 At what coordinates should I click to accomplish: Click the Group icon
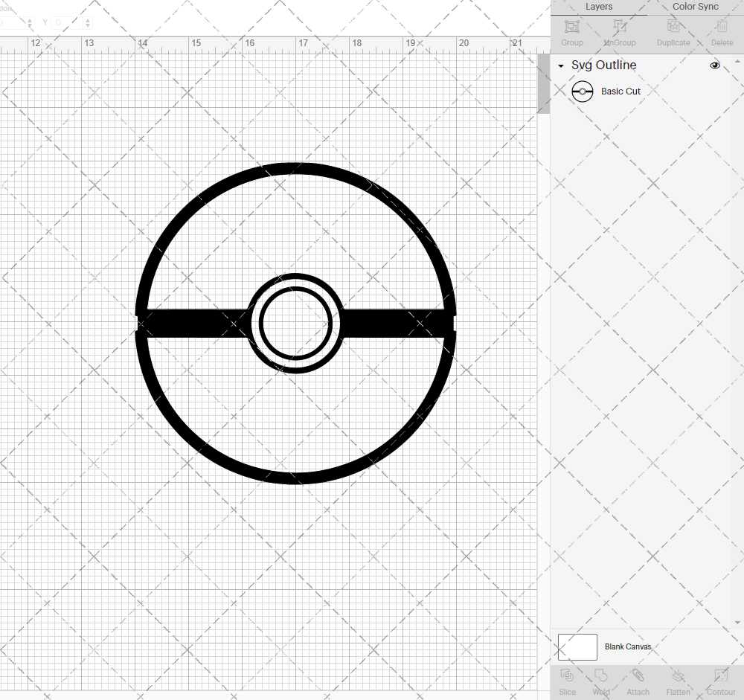tap(571, 30)
